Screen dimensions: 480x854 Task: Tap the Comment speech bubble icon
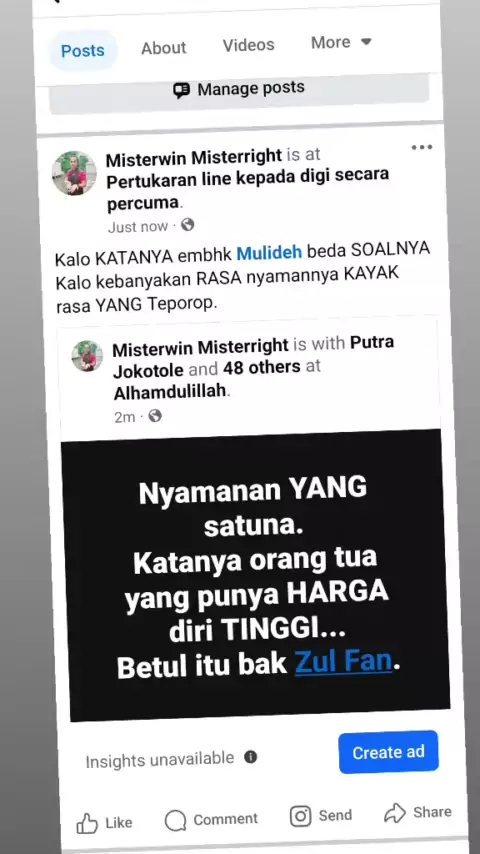(175, 820)
